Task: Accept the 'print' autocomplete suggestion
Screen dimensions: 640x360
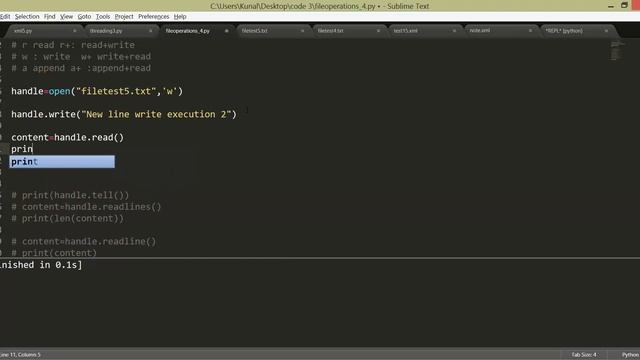Action: coord(62,162)
